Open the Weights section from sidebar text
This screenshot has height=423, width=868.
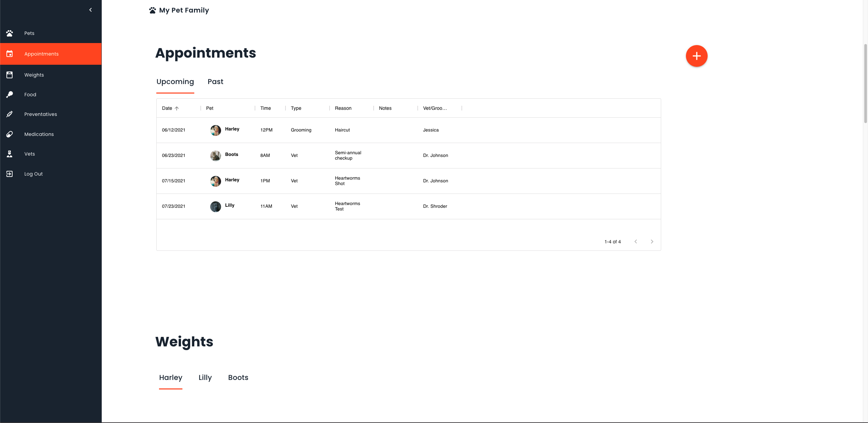[x=34, y=75]
